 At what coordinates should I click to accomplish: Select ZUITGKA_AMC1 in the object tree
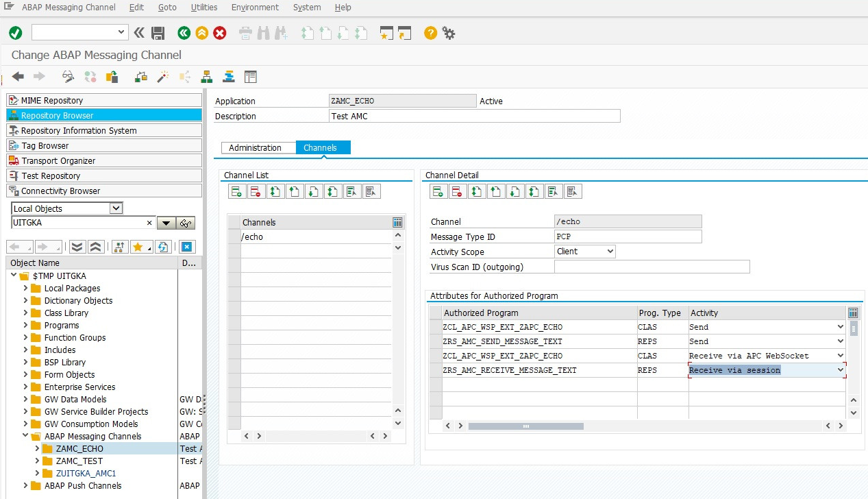tap(86, 474)
